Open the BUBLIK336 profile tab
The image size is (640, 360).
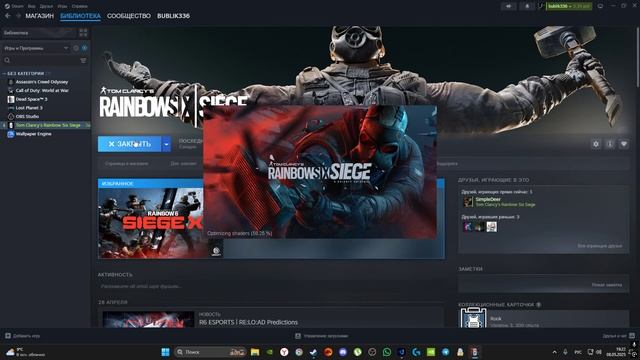173,16
